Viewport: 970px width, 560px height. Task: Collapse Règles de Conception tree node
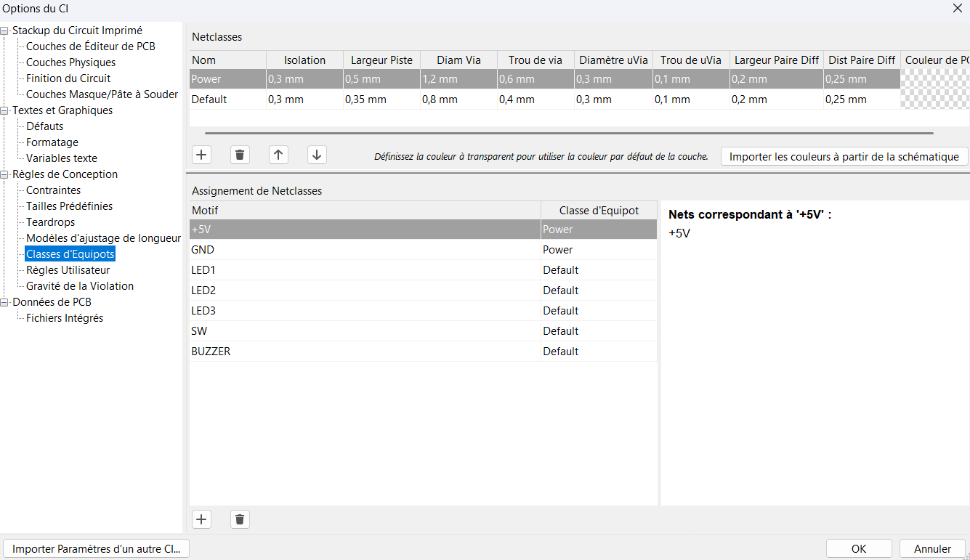pyautogui.click(x=6, y=174)
